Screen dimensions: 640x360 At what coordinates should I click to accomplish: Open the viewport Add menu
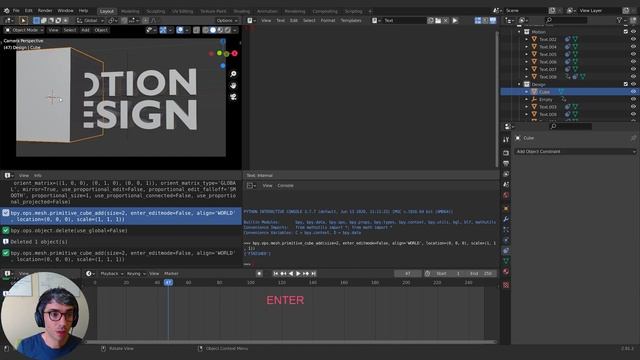pos(85,30)
